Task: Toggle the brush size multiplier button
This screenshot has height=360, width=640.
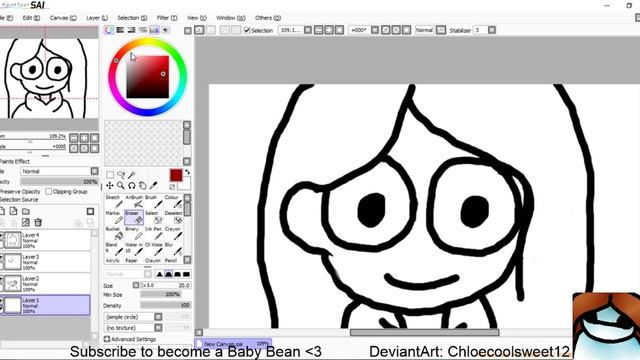Action: pos(136,285)
